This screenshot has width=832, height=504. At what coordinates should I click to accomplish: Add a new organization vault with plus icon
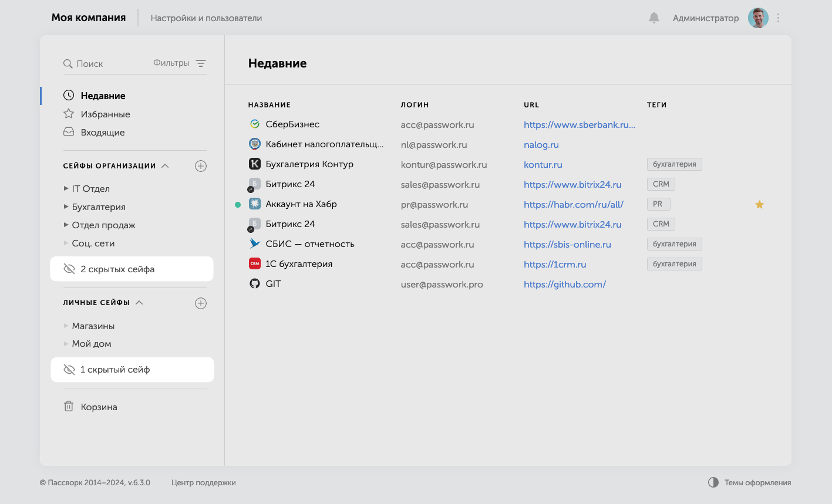(x=201, y=166)
